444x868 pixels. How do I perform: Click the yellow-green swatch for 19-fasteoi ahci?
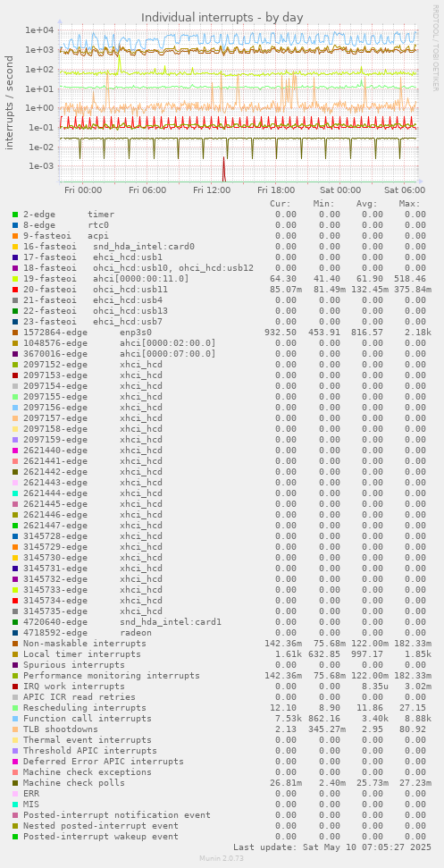point(15,278)
